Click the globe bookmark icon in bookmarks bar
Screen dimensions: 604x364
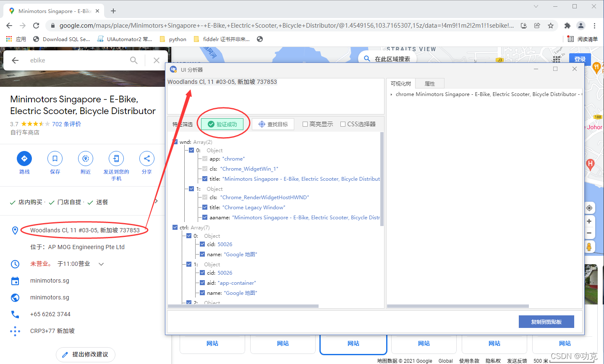260,39
